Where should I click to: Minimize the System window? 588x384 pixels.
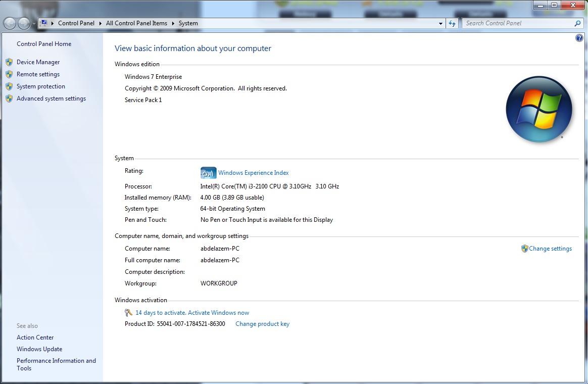pyautogui.click(x=541, y=5)
